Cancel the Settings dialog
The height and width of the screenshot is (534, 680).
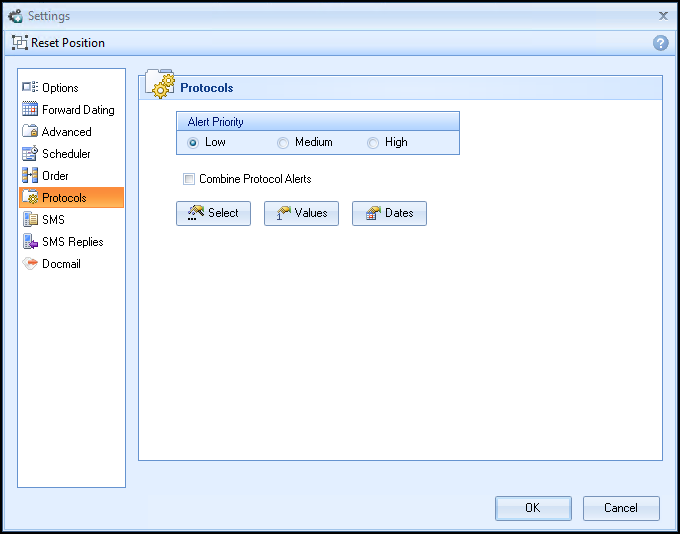(x=621, y=508)
